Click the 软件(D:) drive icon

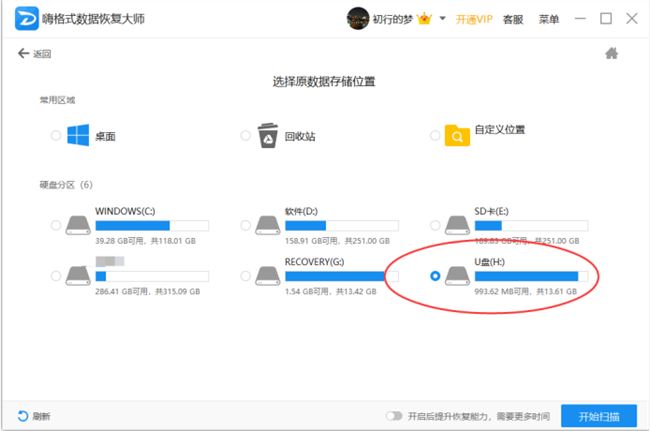click(268, 225)
